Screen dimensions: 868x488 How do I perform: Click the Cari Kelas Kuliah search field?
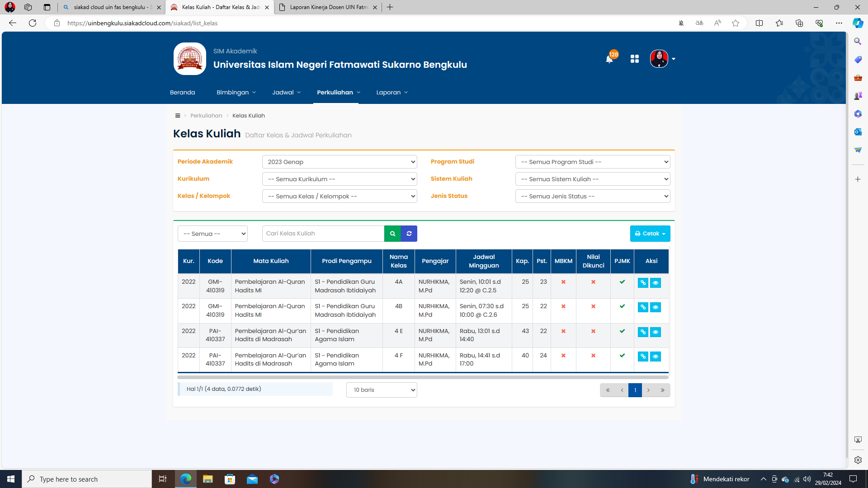tap(323, 234)
